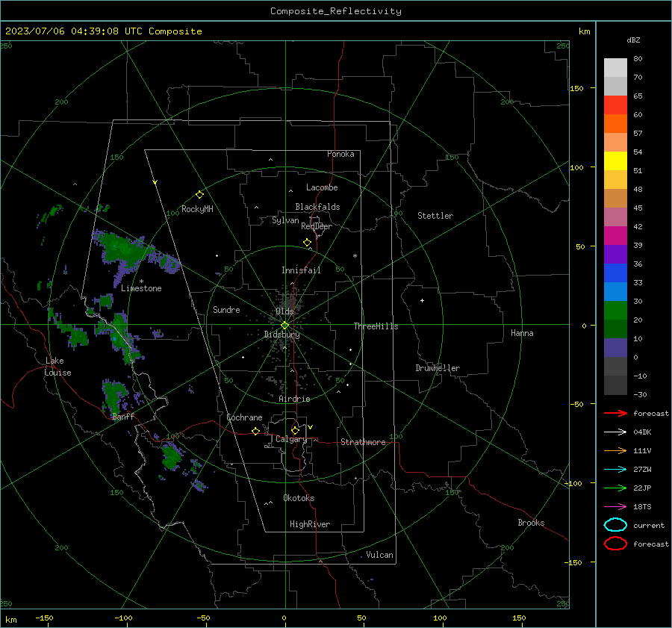This screenshot has width=672, height=628.
Task: Click the 18TS legend label
Action: tap(642, 507)
